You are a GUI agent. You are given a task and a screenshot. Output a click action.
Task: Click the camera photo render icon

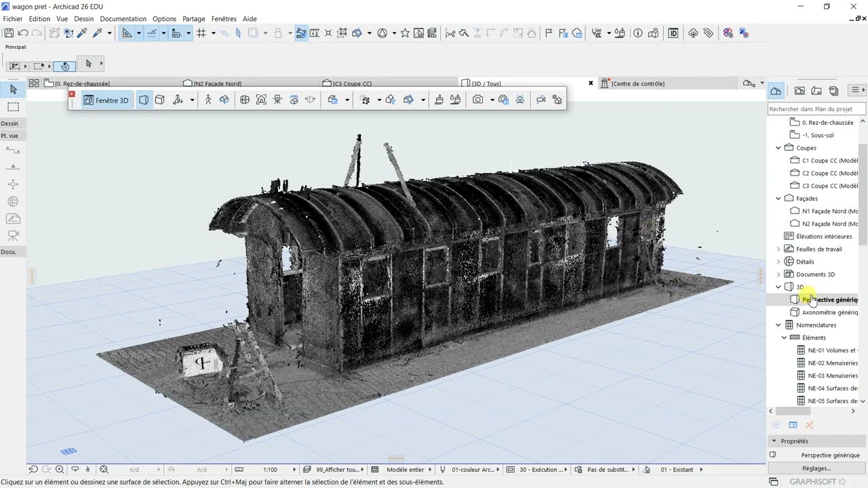coord(478,100)
